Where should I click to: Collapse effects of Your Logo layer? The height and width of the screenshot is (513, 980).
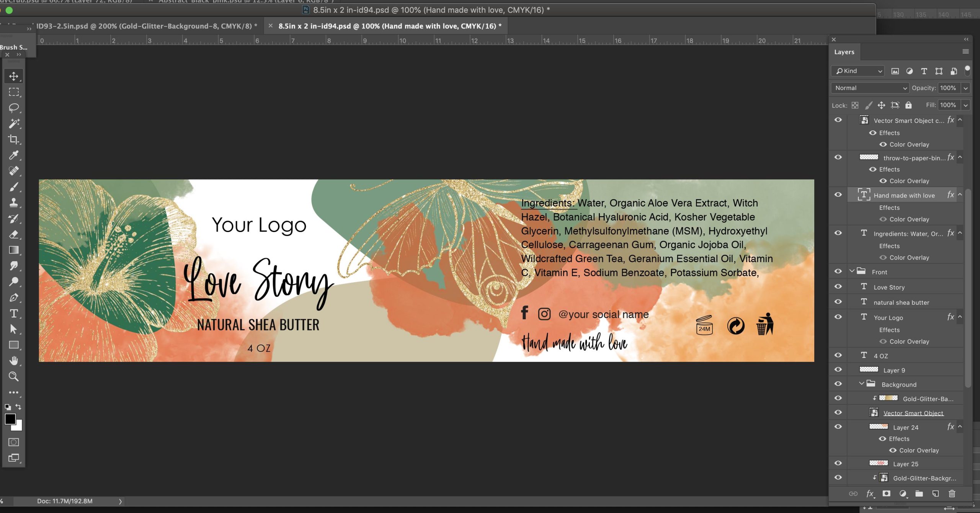click(x=960, y=317)
